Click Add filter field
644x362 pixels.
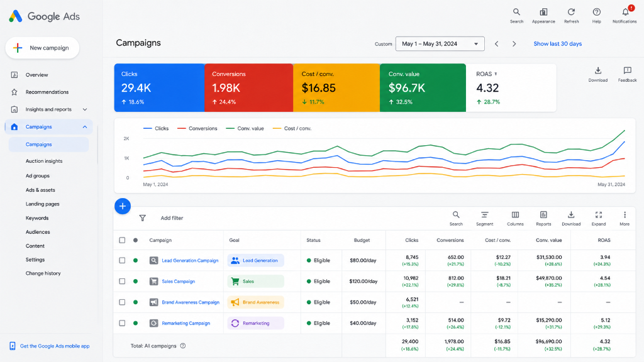(x=172, y=218)
